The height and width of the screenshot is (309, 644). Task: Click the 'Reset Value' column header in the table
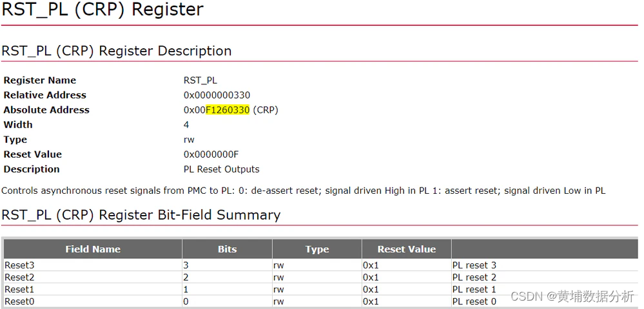407,249
